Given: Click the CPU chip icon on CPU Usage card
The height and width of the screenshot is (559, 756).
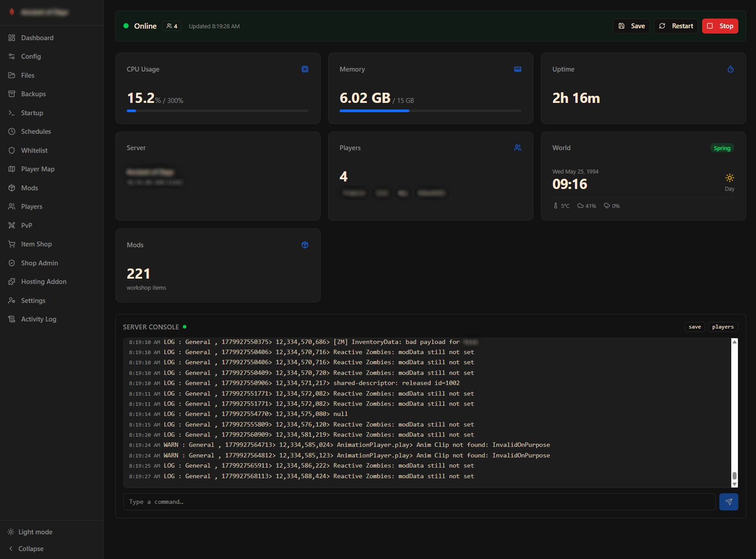Looking at the screenshot, I should pyautogui.click(x=305, y=69).
